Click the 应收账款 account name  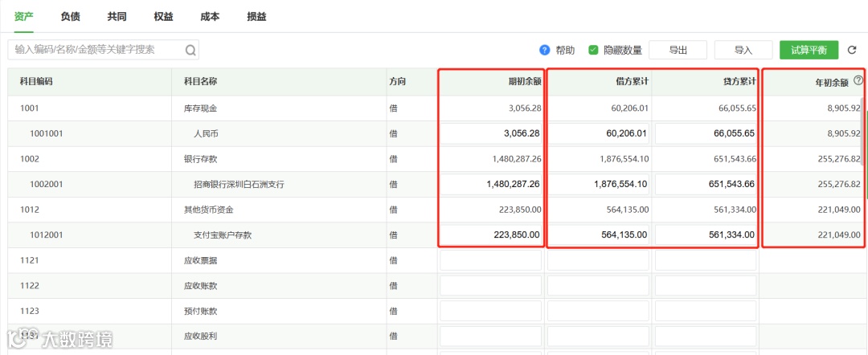tap(200, 286)
